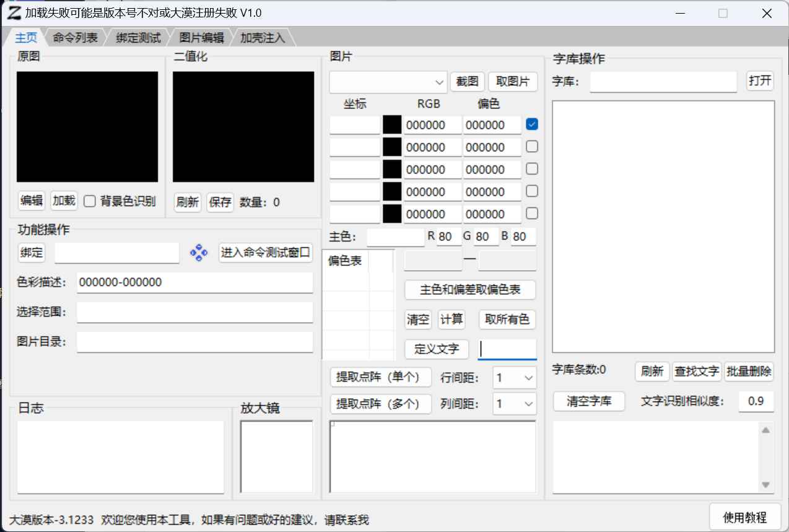Click the 截图 screenshot button
Viewport: 789px width, 532px height.
point(467,82)
